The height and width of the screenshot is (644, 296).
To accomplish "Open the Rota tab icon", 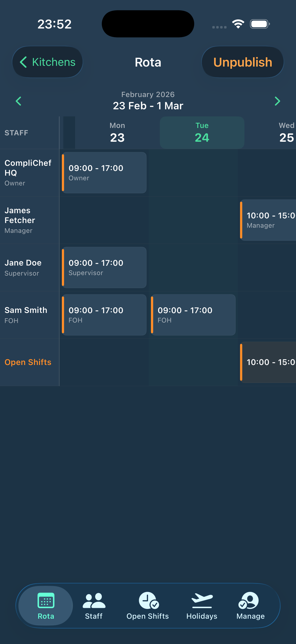I will point(46,600).
